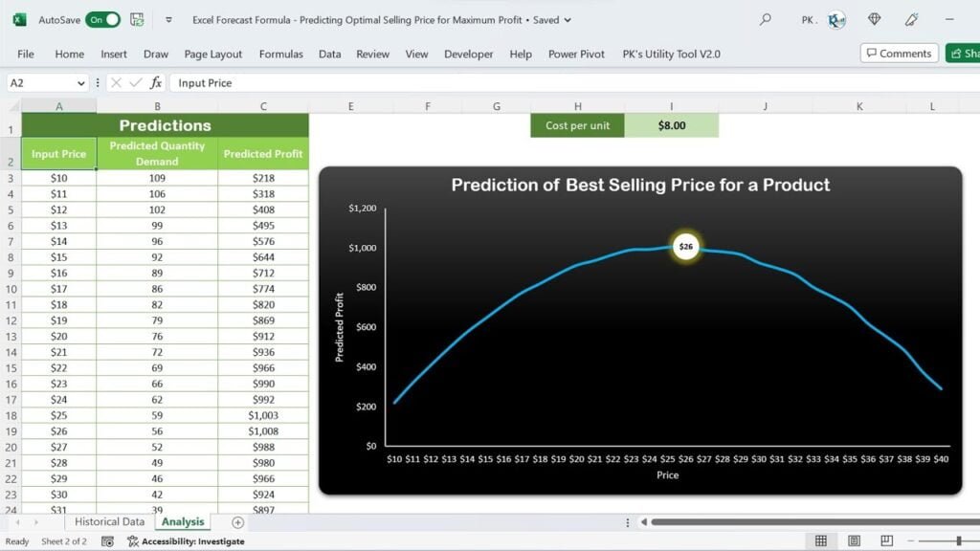Screen dimensions: 980x551
Task: Switch to the Historical Data sheet
Action: (109, 522)
